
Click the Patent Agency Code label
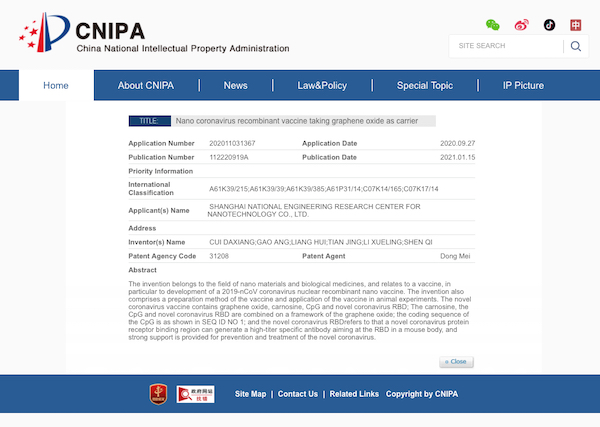point(162,256)
